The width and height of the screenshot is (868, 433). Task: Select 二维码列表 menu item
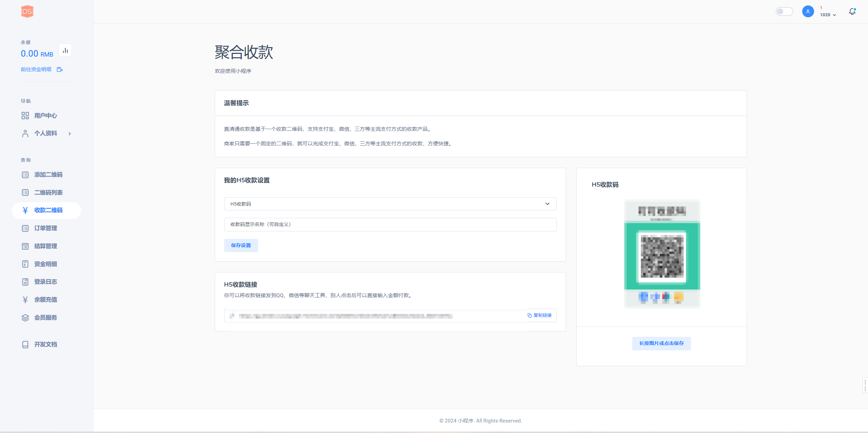click(48, 192)
